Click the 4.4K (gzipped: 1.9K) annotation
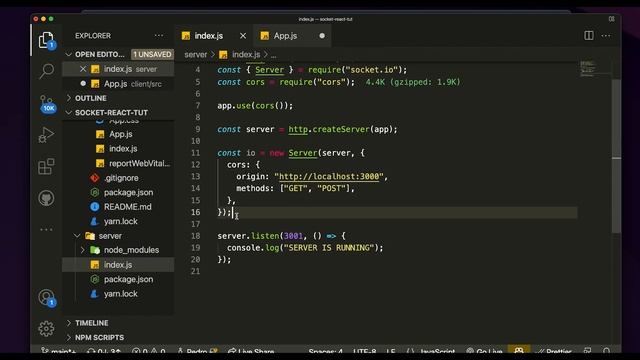Viewport: 640px width, 360px height. tap(413, 82)
